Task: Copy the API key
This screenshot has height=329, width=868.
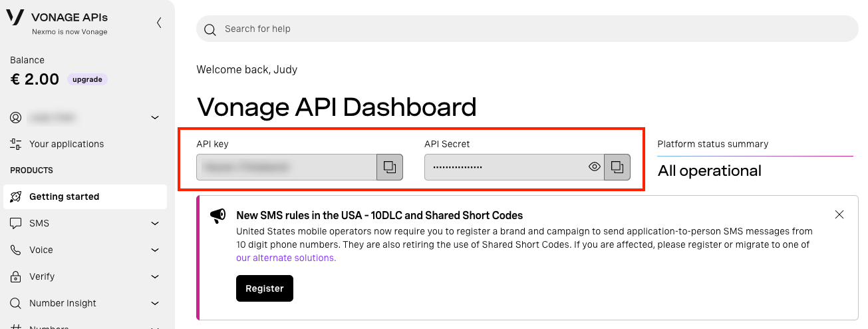Action: pyautogui.click(x=390, y=167)
